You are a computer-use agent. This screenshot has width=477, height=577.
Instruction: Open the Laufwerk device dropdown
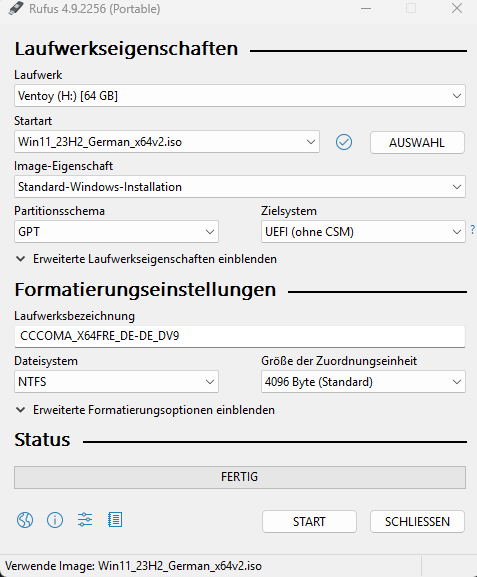tap(240, 96)
